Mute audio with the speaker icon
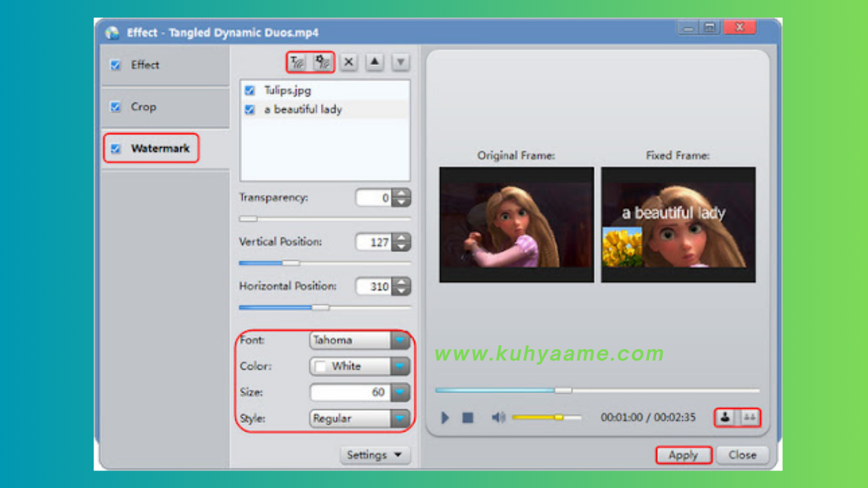 pyautogui.click(x=498, y=418)
